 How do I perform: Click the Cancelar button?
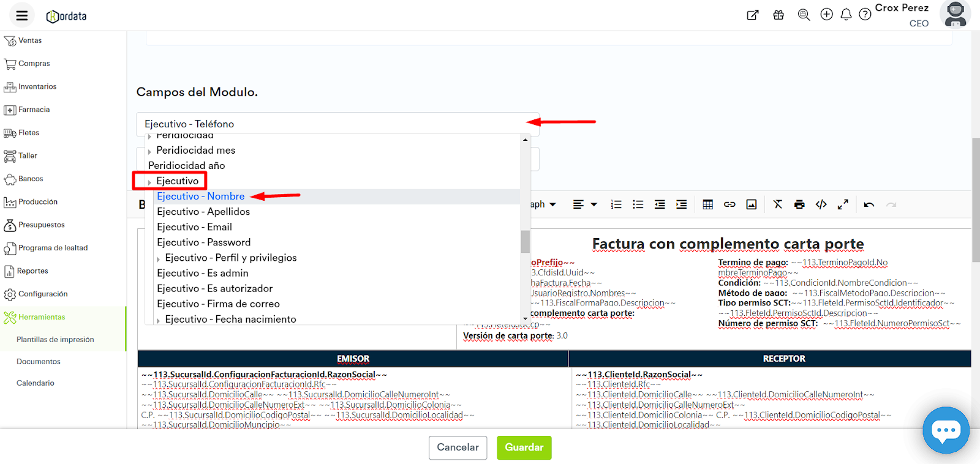pos(458,447)
